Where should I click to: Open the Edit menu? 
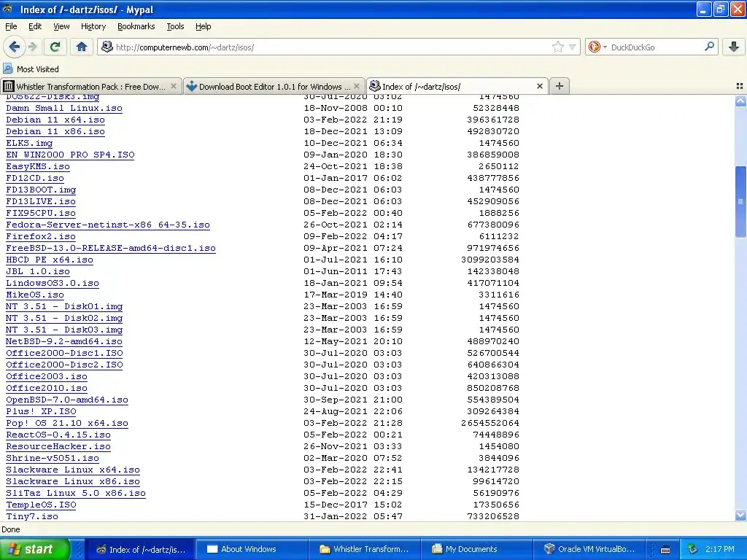coord(35,26)
